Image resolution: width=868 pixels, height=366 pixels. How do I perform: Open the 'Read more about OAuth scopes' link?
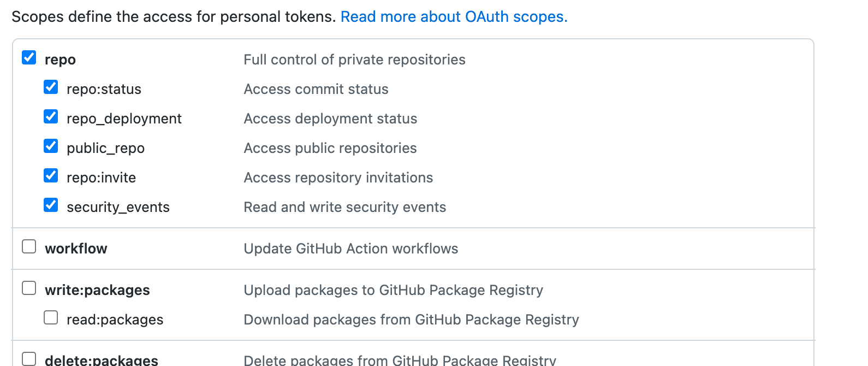(x=454, y=17)
